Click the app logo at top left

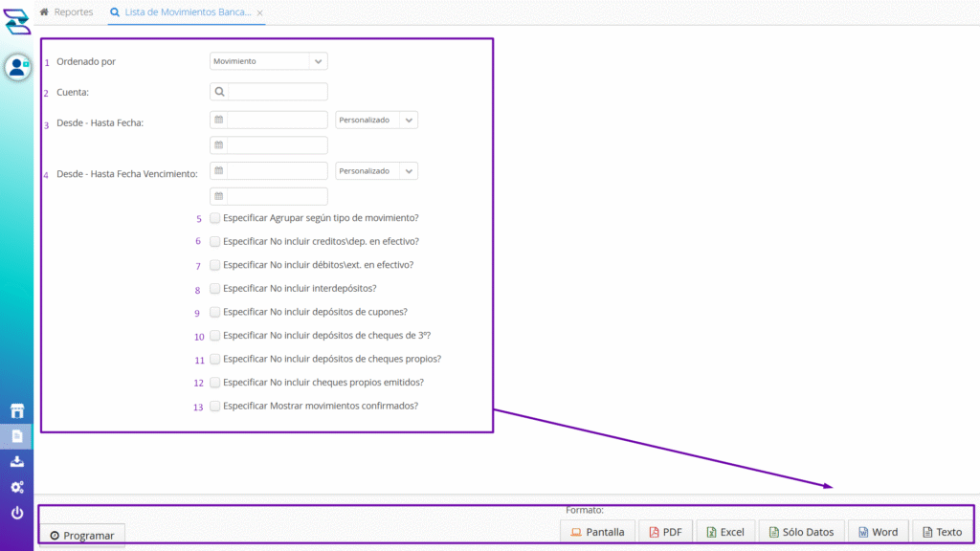[x=17, y=20]
